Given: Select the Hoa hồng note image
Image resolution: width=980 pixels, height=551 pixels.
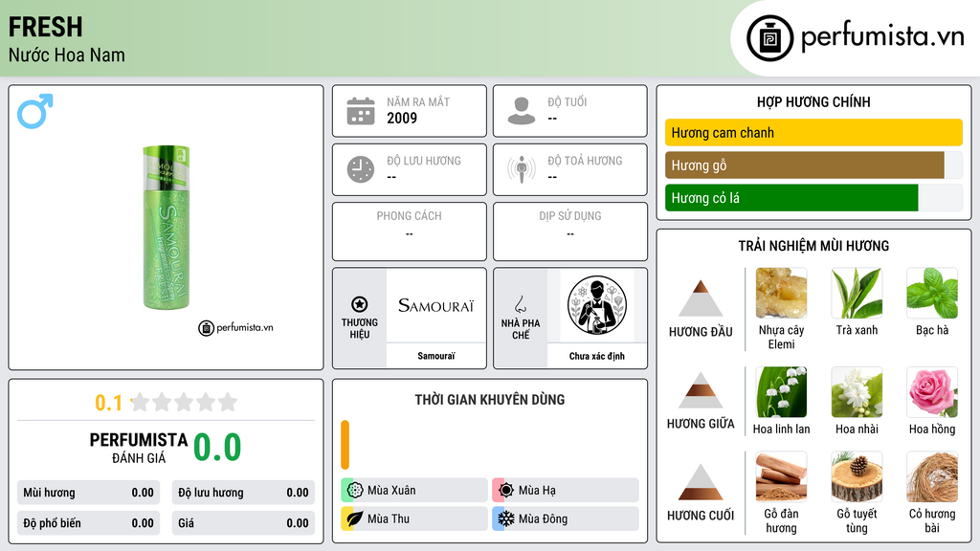Looking at the screenshot, I should pos(932,391).
